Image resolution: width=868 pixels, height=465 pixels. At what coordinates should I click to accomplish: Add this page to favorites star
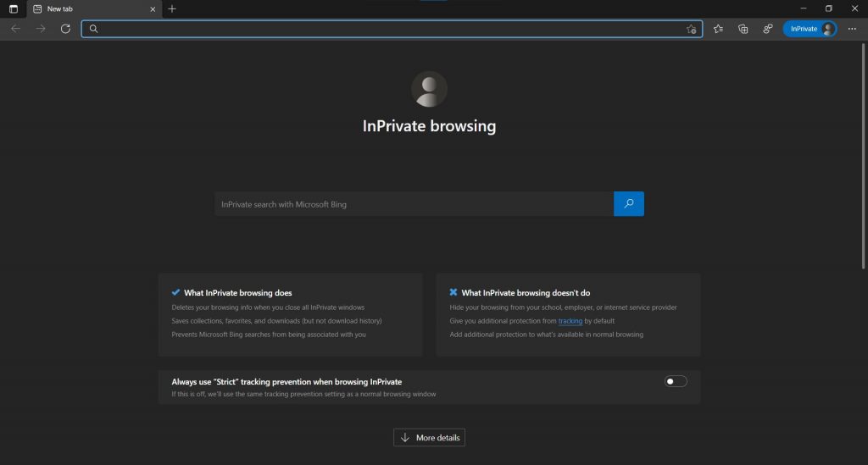point(691,29)
